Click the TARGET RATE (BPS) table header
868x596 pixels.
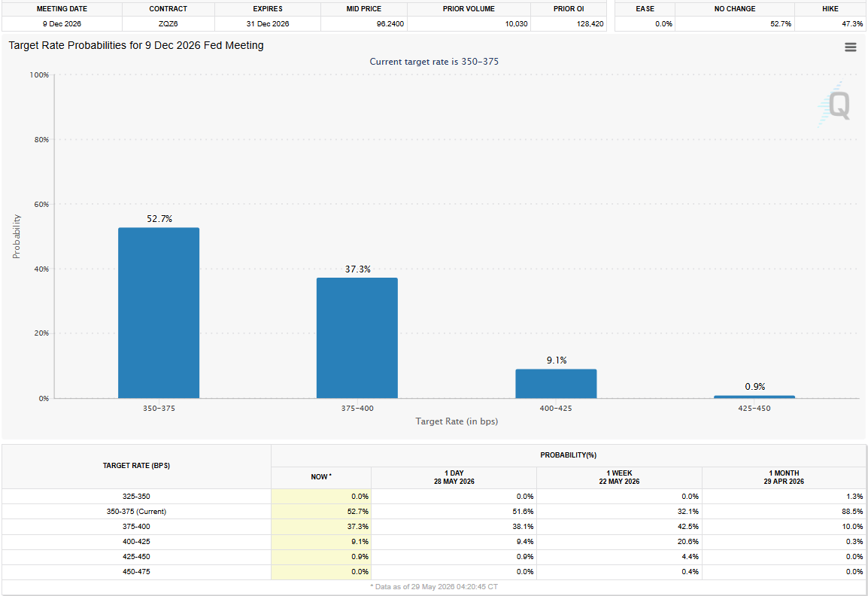click(x=136, y=466)
